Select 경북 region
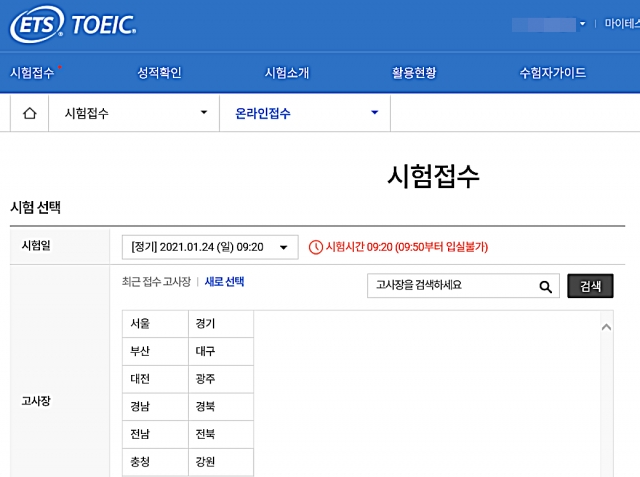Image resolution: width=640 pixels, height=477 pixels. pos(221,407)
